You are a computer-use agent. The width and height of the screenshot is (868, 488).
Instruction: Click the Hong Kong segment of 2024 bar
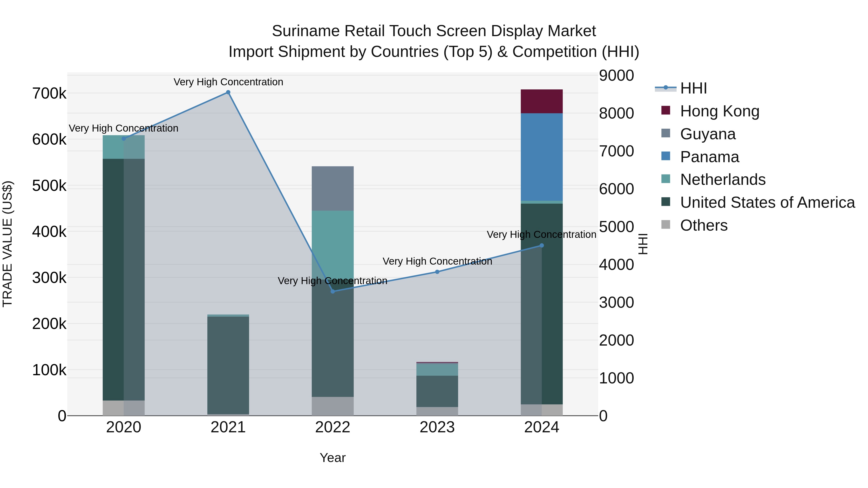click(542, 101)
